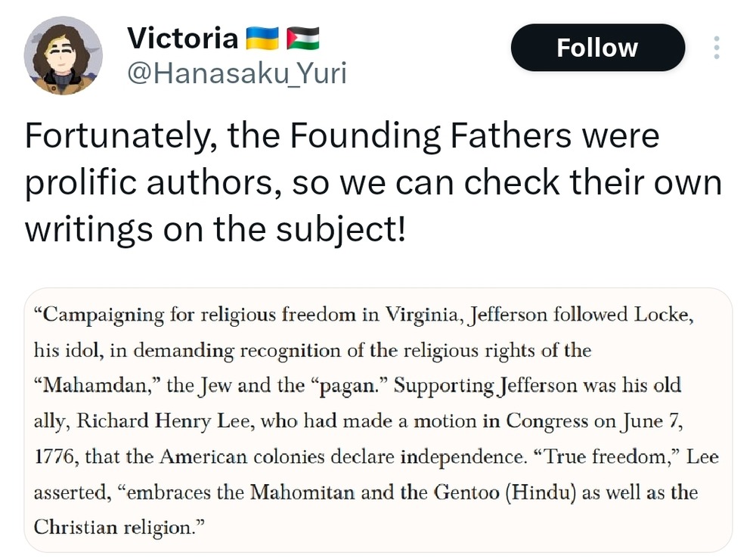Click the Ukraine flag emoji
Image resolution: width=756 pixels, height=559 pixels.
coord(262,37)
